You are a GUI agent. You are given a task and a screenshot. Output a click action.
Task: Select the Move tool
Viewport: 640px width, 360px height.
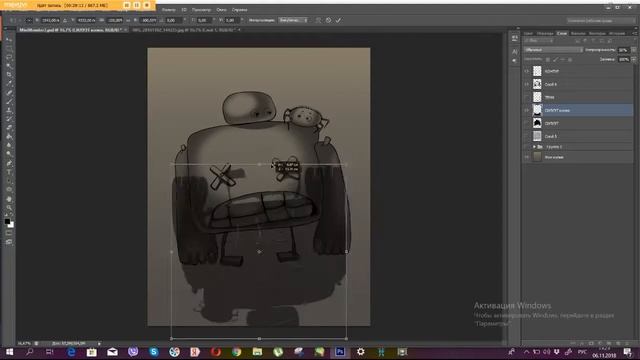pos(9,39)
